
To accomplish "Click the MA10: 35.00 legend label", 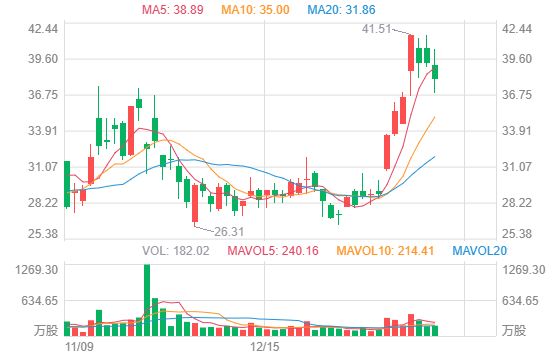I will pyautogui.click(x=255, y=9).
